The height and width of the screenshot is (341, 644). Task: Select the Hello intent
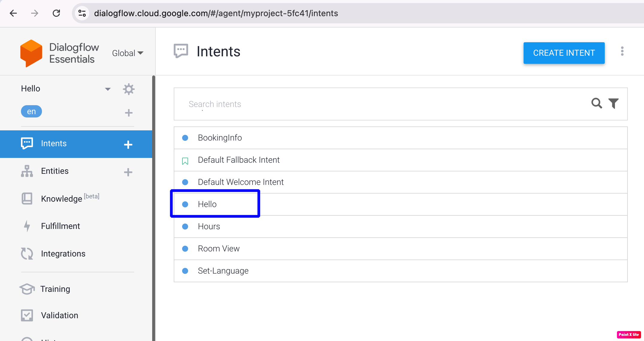207,204
